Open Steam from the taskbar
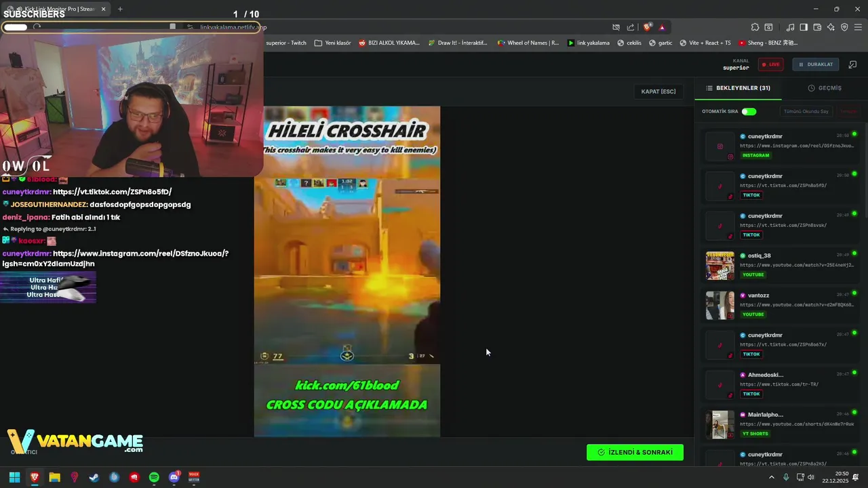Viewport: 868px width, 488px height. click(x=94, y=477)
